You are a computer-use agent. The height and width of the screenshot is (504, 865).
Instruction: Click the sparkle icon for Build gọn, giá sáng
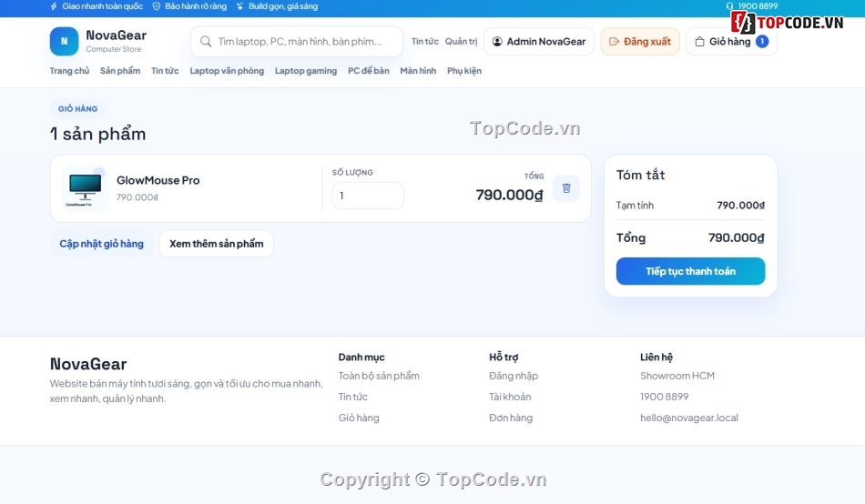pyautogui.click(x=239, y=6)
